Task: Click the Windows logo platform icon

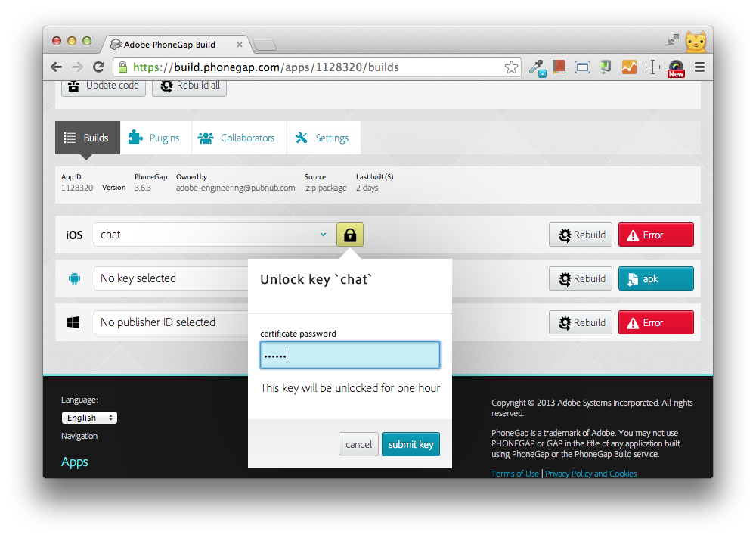Action: [x=74, y=322]
